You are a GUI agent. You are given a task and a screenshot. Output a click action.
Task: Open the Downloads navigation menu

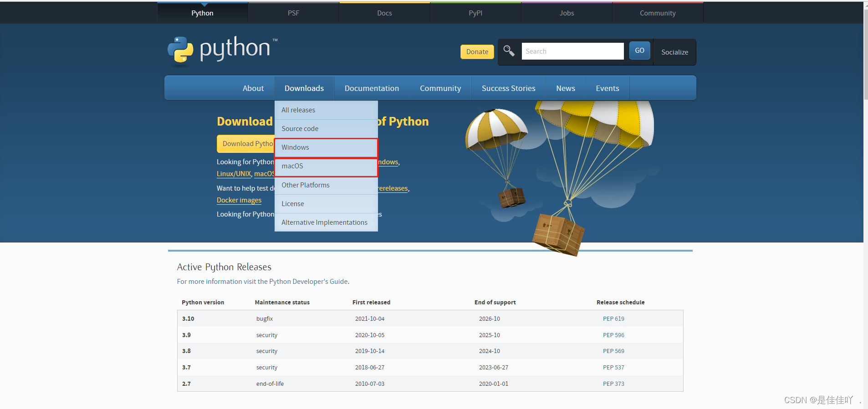(304, 88)
